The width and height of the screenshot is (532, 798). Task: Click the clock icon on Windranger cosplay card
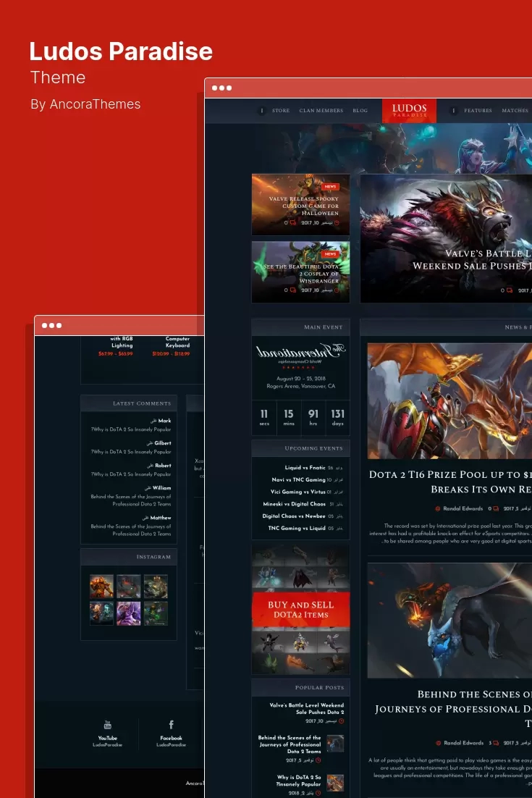[x=336, y=290]
